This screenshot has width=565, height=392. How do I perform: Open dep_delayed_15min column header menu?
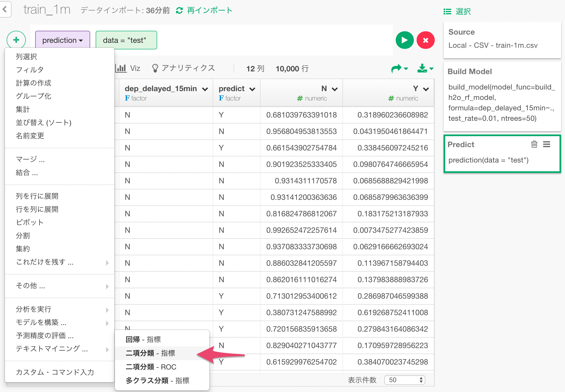205,89
